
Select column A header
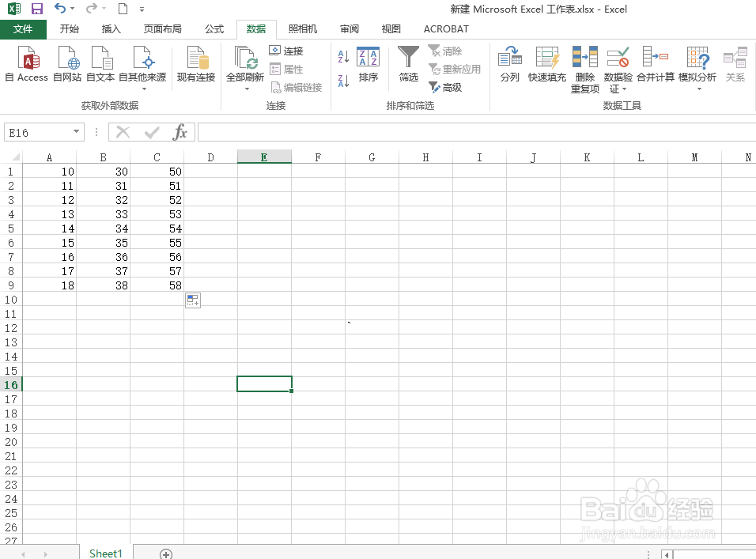49,157
